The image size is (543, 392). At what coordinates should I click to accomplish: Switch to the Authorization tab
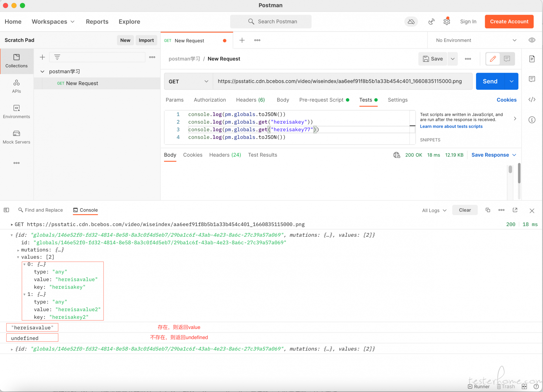click(x=210, y=100)
